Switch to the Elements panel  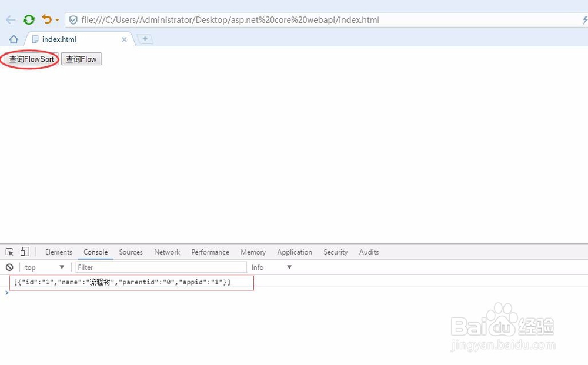(x=58, y=252)
